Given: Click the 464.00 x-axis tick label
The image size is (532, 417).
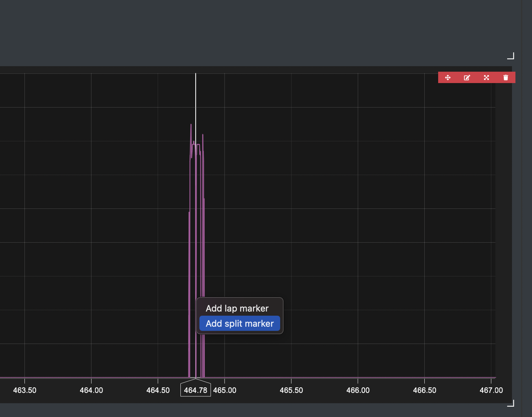Looking at the screenshot, I should (x=91, y=390).
